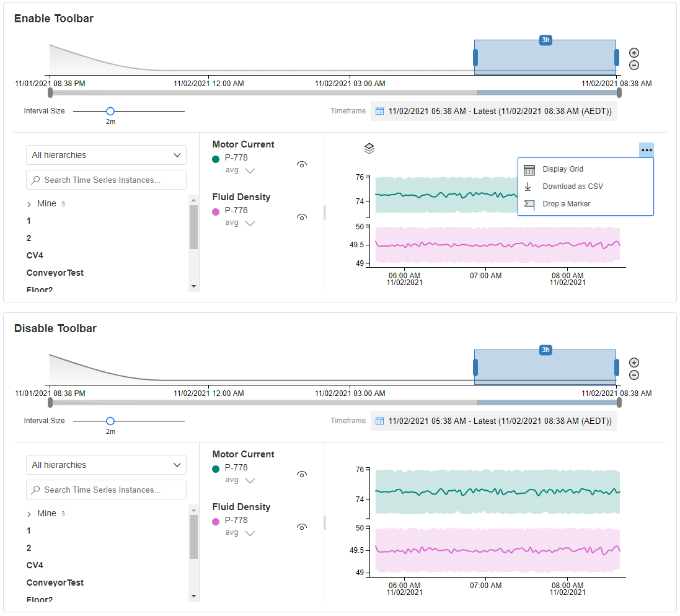The width and height of the screenshot is (680, 616).
Task: Click the Fluid Density pink color dot, Enable Toolbar
Action: pyautogui.click(x=216, y=212)
